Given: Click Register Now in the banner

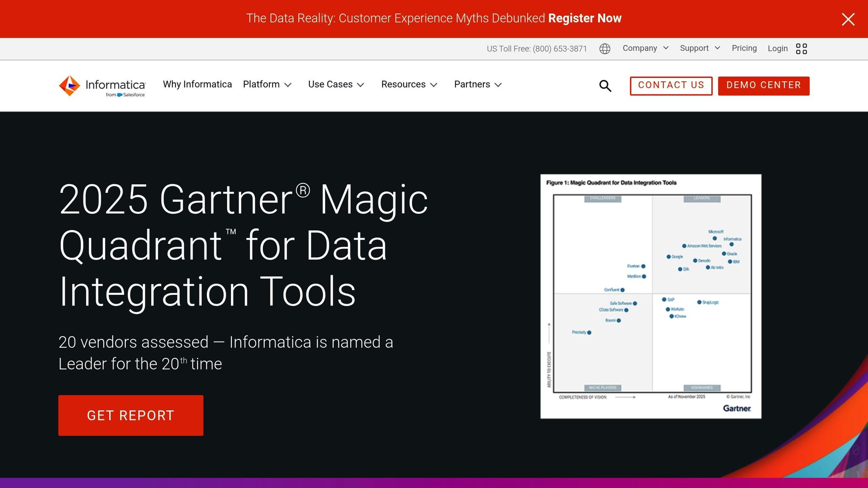Looking at the screenshot, I should point(584,18).
